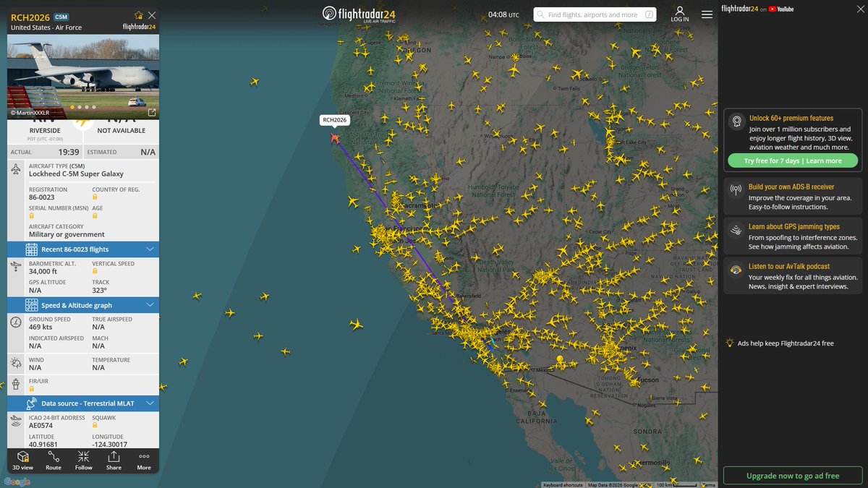Click the AvTalk podcast microphone icon

[x=736, y=269]
